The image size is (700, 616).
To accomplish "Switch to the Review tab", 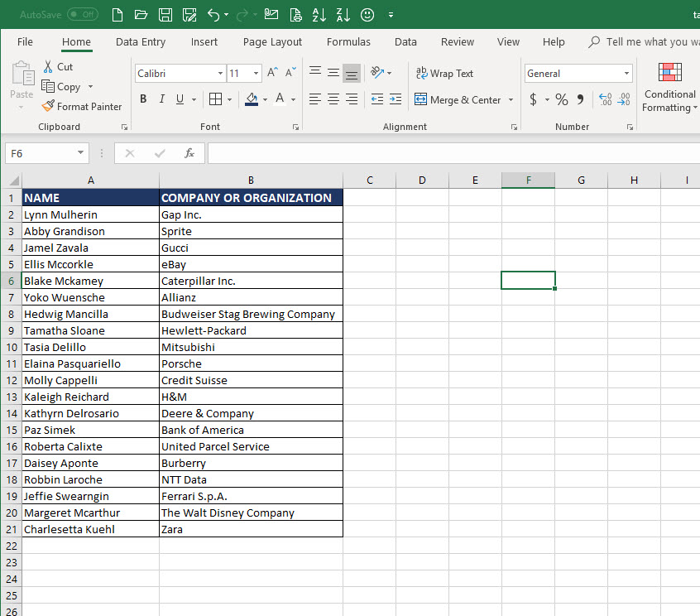I will [457, 42].
